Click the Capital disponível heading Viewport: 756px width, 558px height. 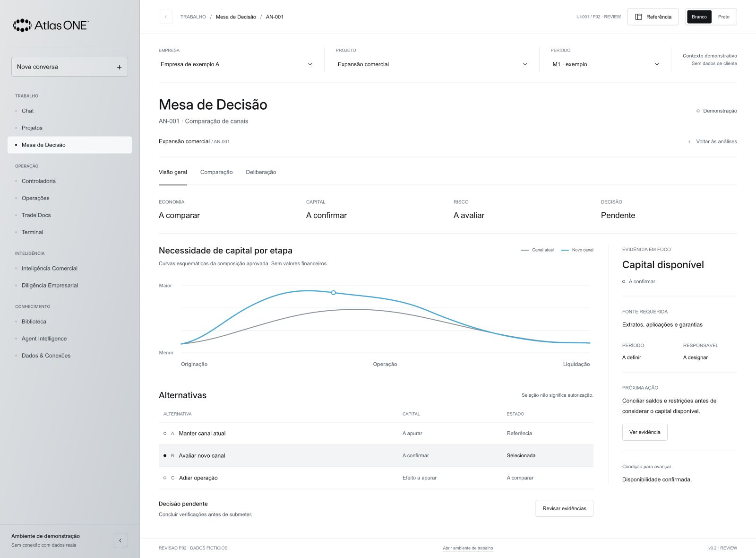(663, 265)
